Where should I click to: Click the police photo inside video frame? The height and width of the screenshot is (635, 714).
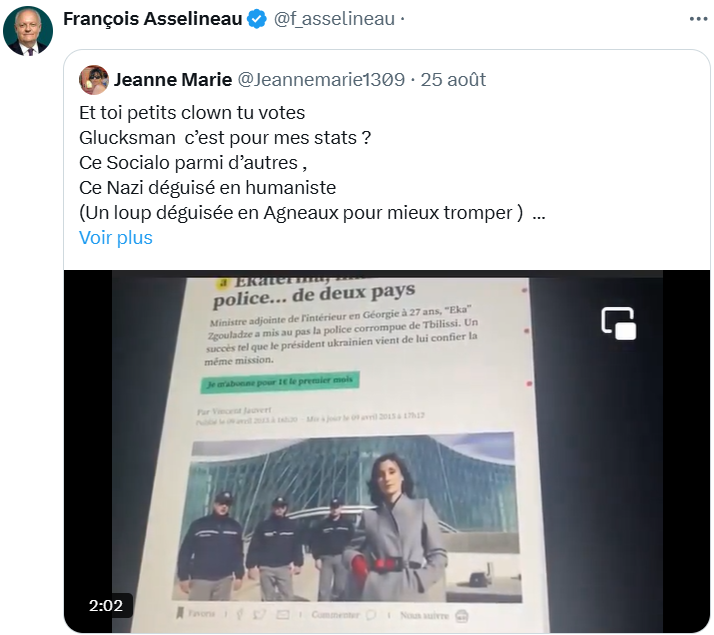click(347, 517)
